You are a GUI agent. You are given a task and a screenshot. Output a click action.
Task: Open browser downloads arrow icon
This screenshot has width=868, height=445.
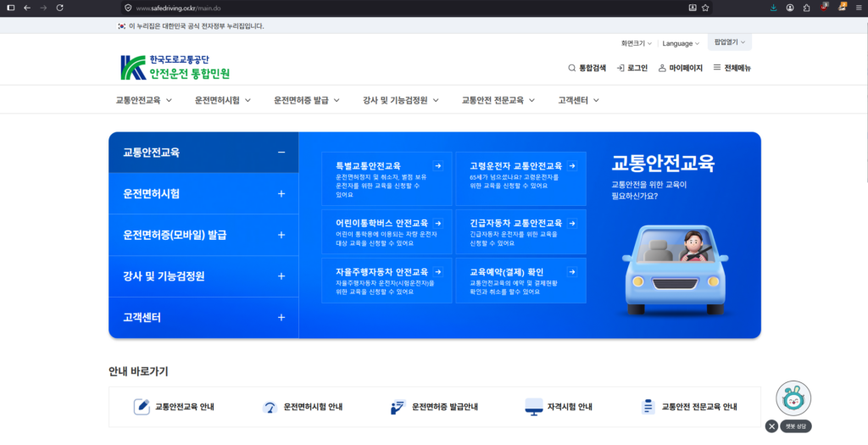(x=773, y=8)
